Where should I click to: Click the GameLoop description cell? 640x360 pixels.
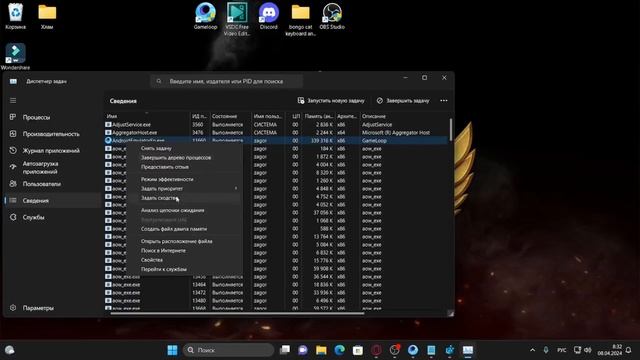click(x=374, y=140)
